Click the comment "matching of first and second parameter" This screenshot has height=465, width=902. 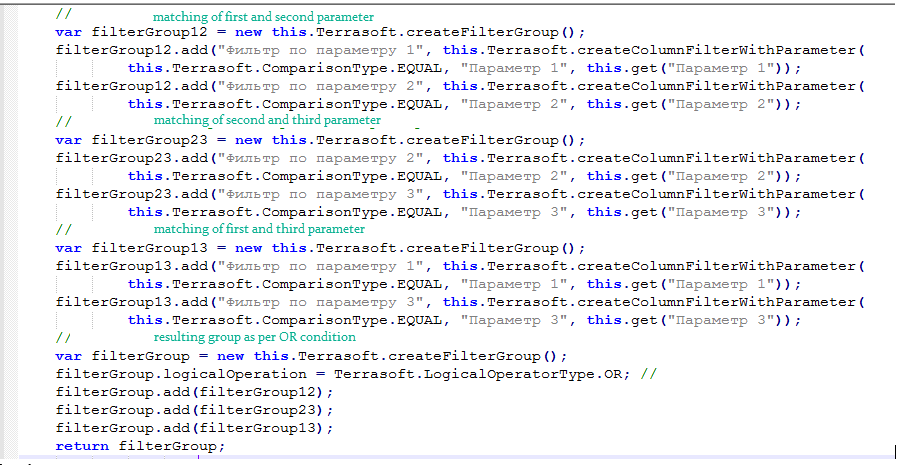[263, 17]
